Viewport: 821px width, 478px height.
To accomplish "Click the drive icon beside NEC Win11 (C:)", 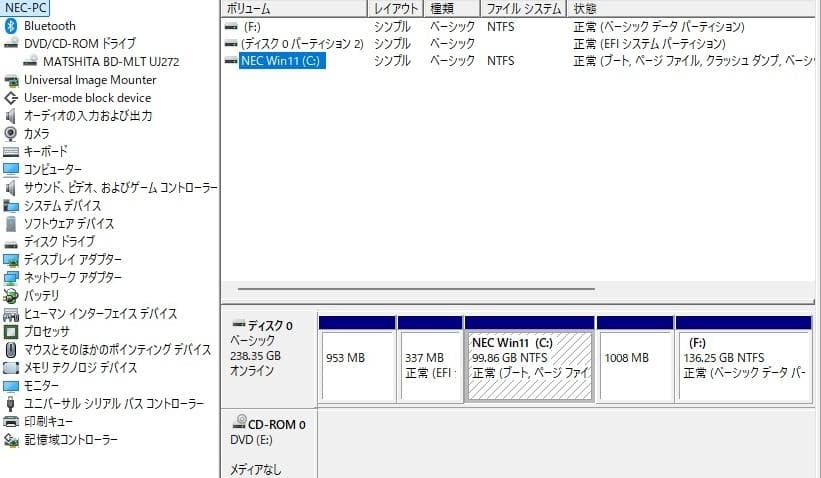I will (231, 61).
